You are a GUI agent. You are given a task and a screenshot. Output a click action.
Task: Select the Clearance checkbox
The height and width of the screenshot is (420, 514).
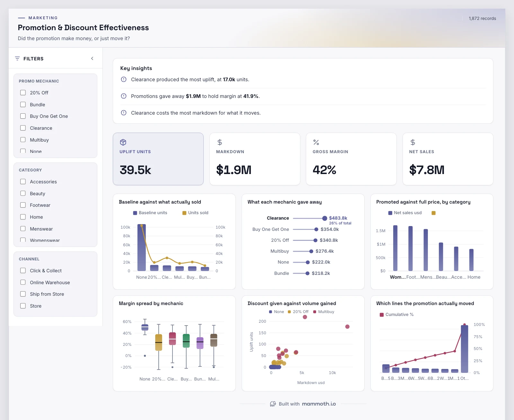[x=23, y=128]
